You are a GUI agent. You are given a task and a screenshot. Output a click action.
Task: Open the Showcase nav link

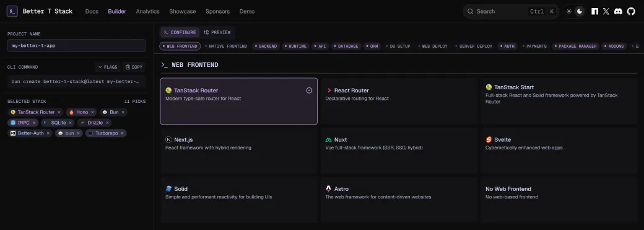click(182, 12)
